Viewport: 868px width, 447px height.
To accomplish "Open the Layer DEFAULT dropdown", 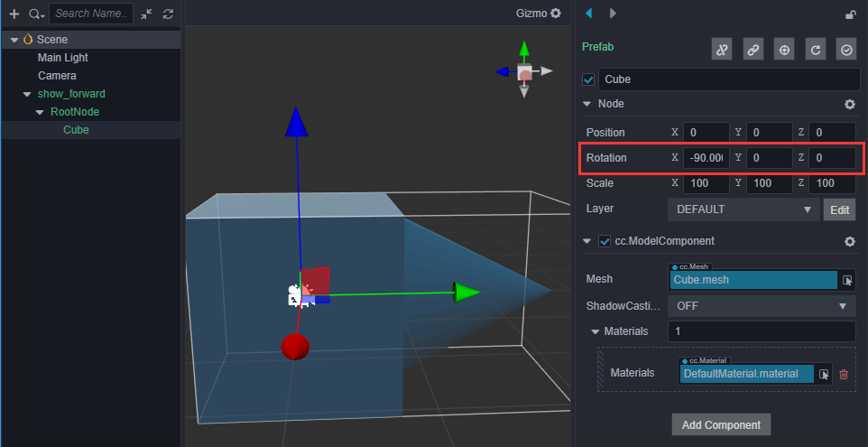I will tap(743, 210).
